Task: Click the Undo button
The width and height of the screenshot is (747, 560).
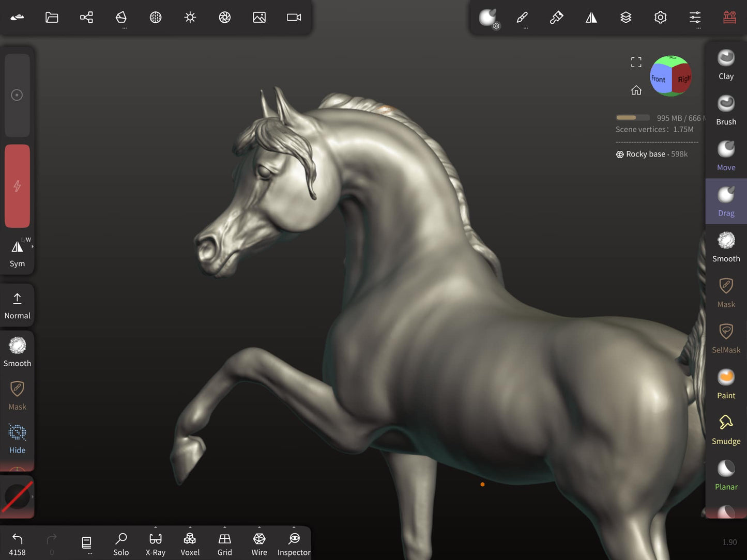Action: (17, 544)
